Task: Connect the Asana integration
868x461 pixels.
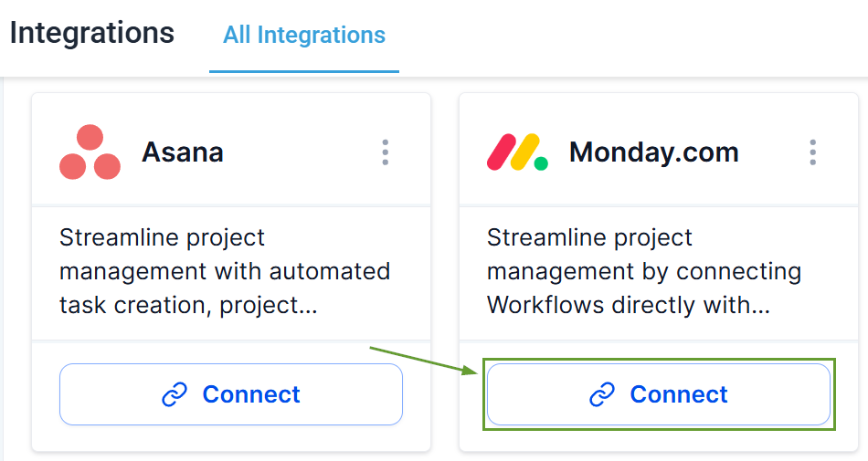Action: click(231, 394)
